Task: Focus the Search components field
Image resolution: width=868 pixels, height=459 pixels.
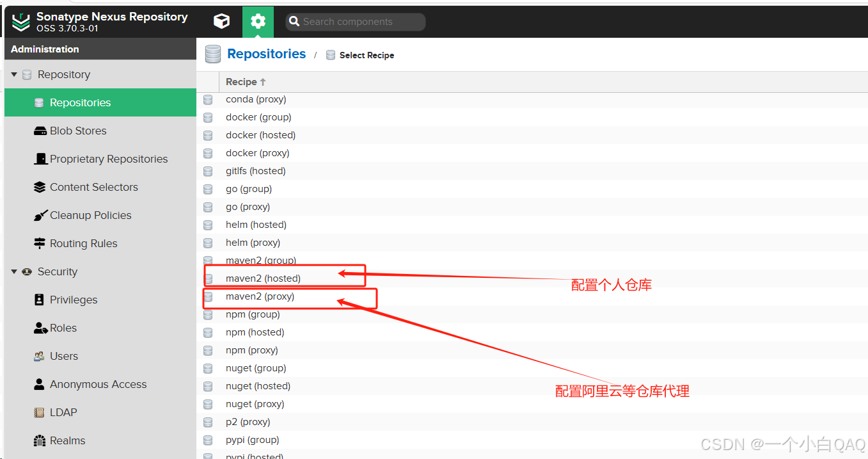Action: pos(356,22)
